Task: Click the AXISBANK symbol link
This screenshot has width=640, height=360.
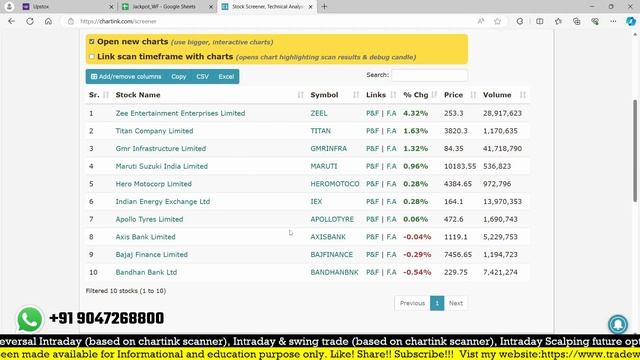Action: (x=328, y=237)
